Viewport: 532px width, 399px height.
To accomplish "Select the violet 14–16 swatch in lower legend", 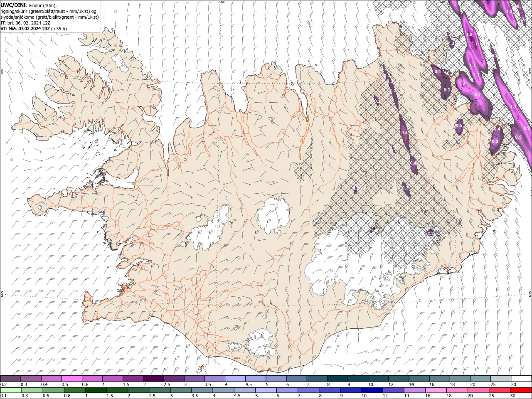I will point(414,390).
